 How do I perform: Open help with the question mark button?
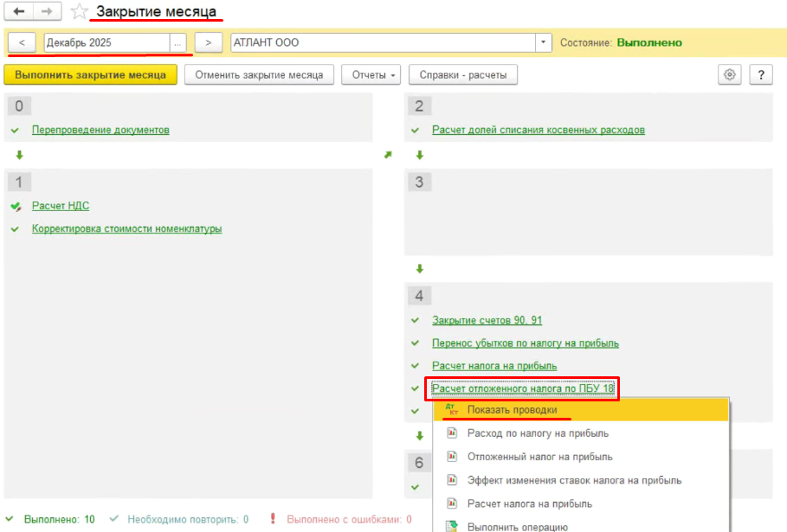pyautogui.click(x=760, y=75)
